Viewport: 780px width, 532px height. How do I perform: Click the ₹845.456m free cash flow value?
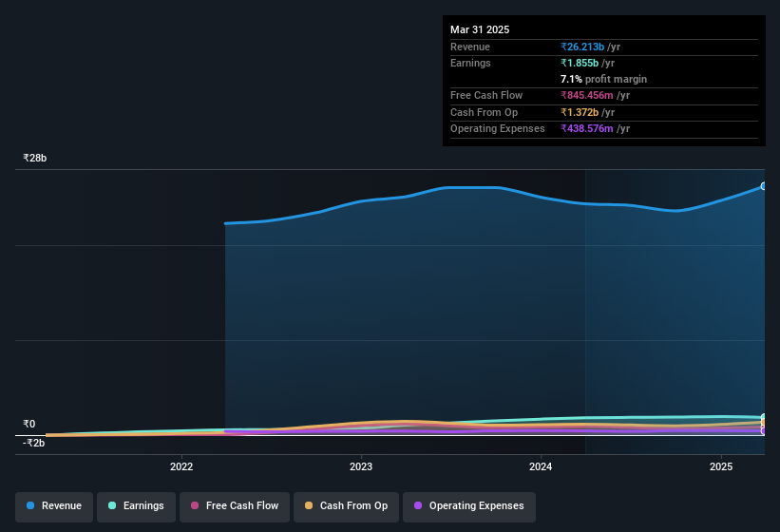point(587,95)
